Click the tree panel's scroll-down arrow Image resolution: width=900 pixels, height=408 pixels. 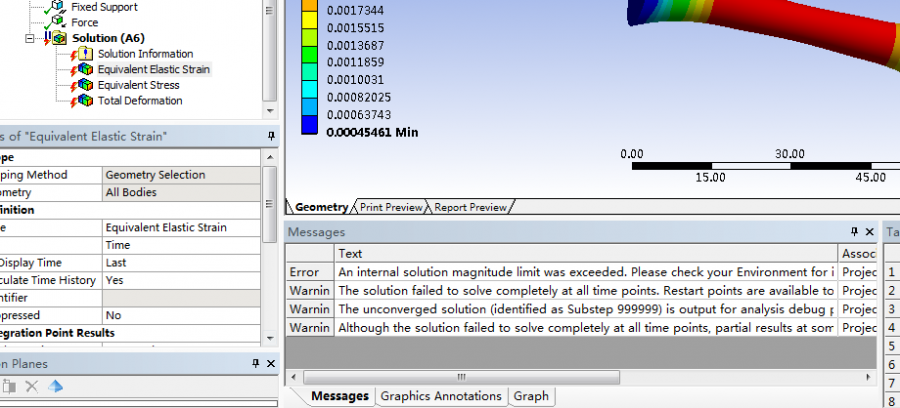click(270, 111)
